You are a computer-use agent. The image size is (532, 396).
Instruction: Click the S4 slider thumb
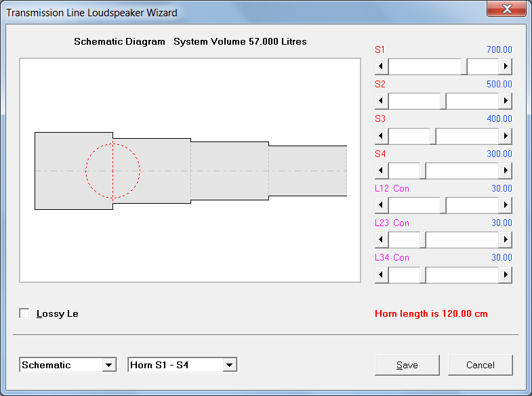coord(423,171)
